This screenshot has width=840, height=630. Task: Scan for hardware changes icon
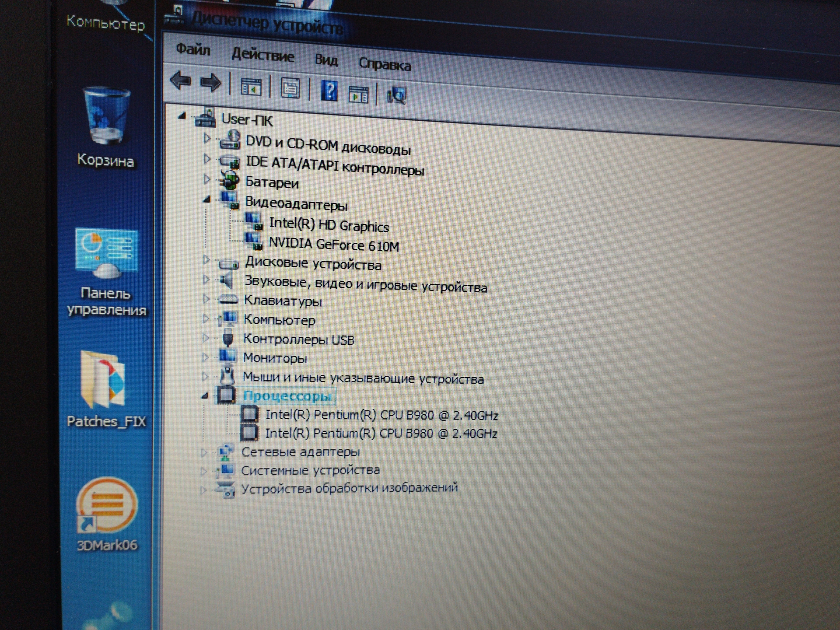396,95
